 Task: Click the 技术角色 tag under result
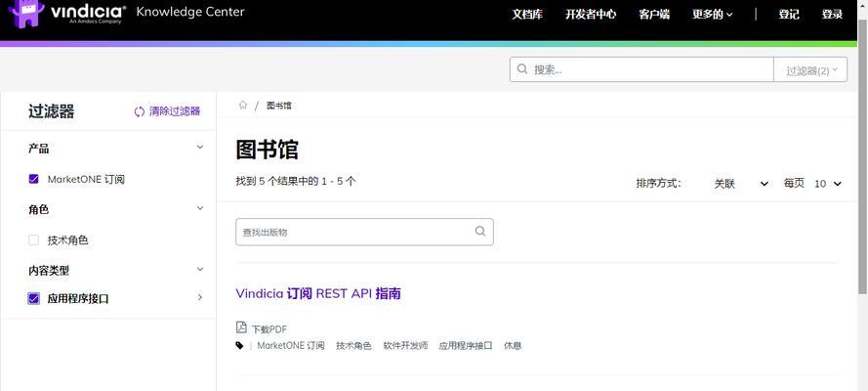353,346
